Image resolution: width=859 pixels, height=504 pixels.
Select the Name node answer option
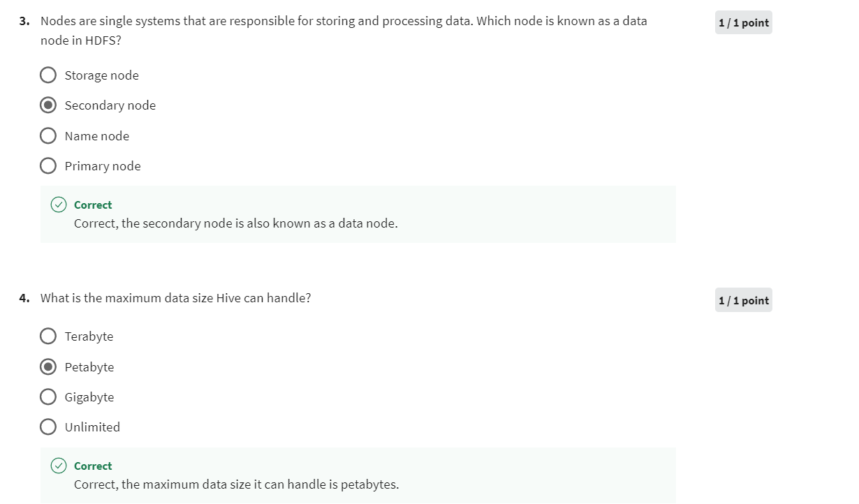tap(96, 135)
